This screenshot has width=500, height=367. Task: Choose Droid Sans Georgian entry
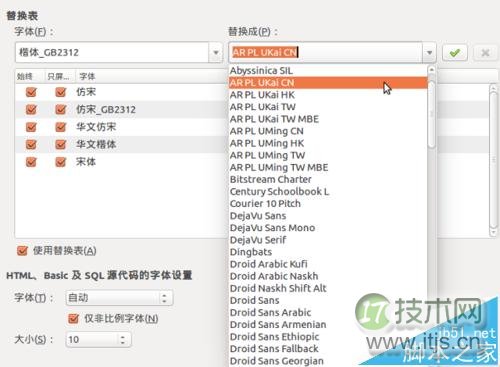tap(328, 361)
